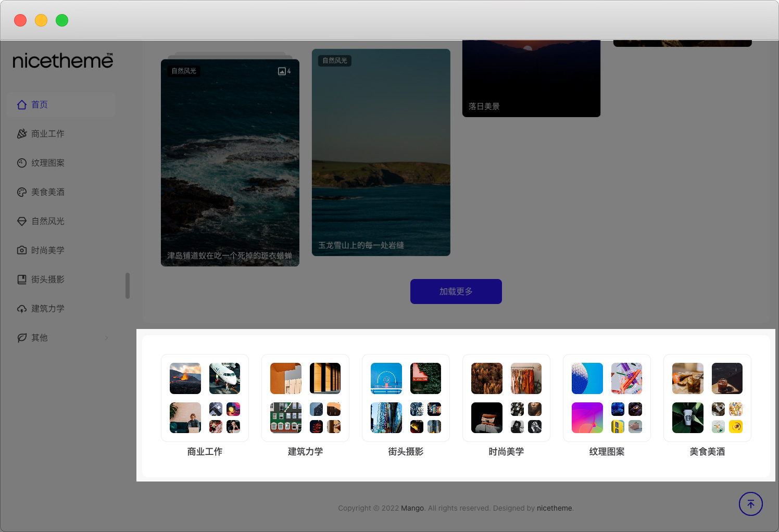The width and height of the screenshot is (779, 532).
Task: Click the 美食美酒 category label
Action: [707, 452]
